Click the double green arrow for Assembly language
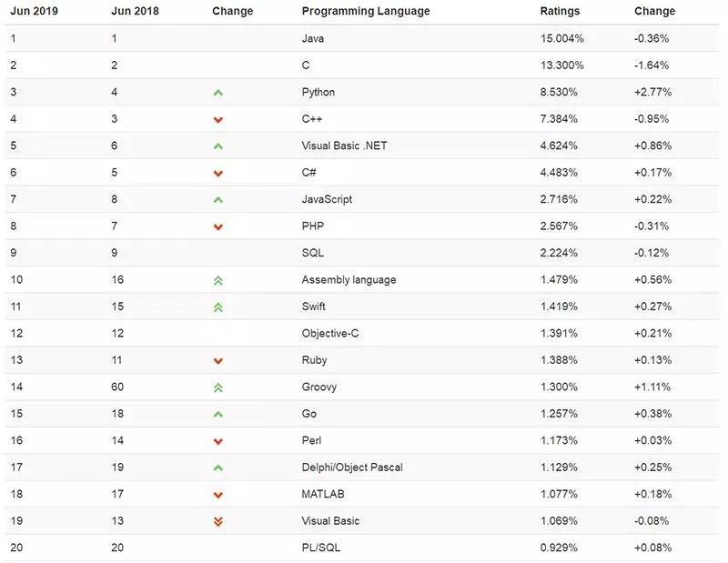This screenshot has width=728, height=563. [x=218, y=280]
